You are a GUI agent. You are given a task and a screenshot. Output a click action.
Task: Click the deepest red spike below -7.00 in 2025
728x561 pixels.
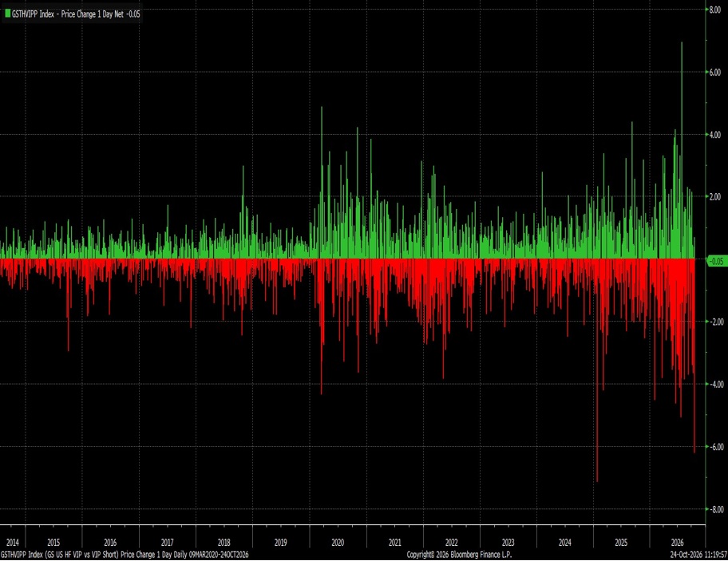point(597,370)
